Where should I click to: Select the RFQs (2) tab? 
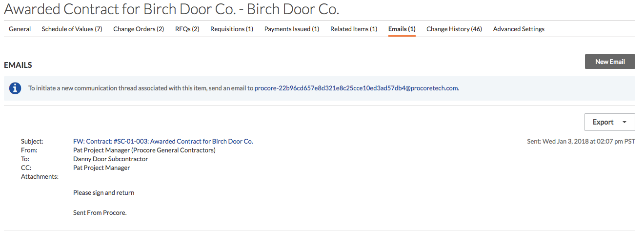187,29
